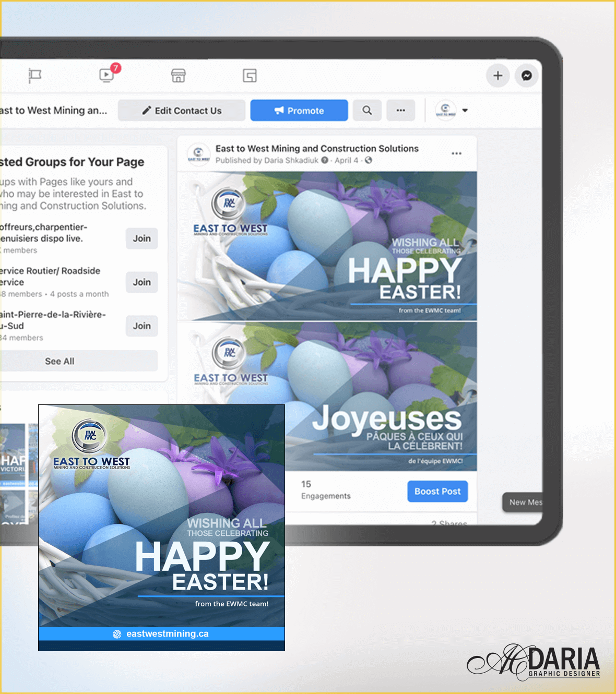The image size is (616, 694).
Task: Click See All suggested groups
Action: [60, 361]
